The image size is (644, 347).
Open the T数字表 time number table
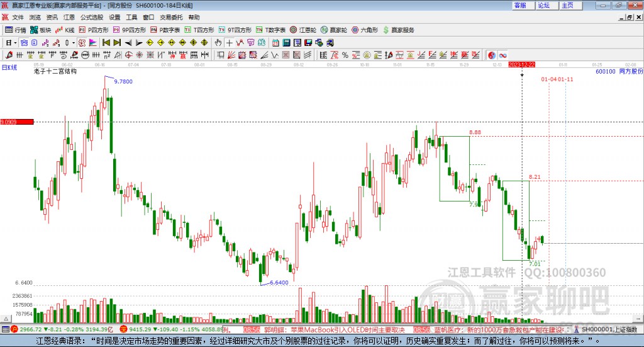pyautogui.click(x=270, y=30)
